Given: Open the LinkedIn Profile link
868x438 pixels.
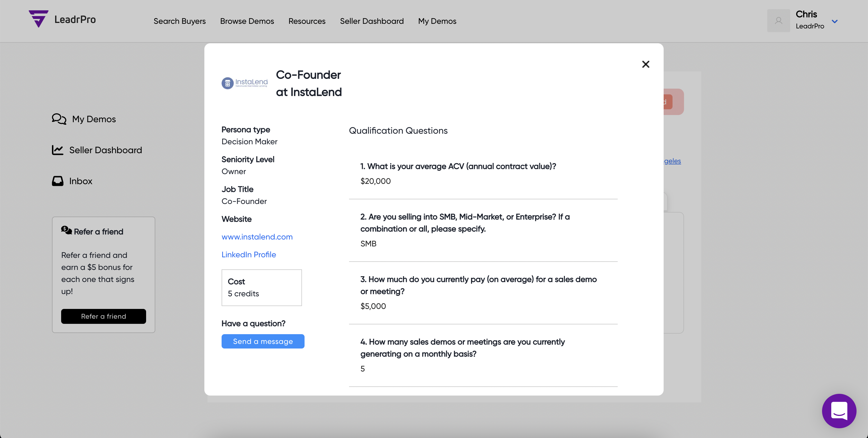Looking at the screenshot, I should (249, 254).
